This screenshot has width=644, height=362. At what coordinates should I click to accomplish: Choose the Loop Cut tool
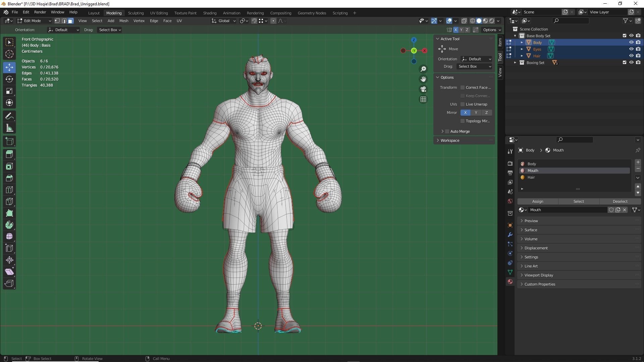(9, 190)
